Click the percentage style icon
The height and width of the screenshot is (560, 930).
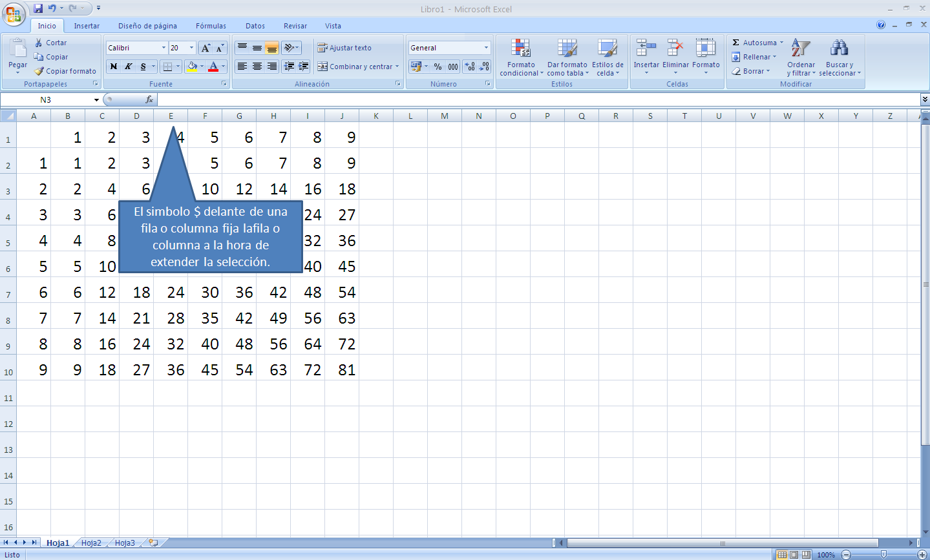tap(438, 67)
